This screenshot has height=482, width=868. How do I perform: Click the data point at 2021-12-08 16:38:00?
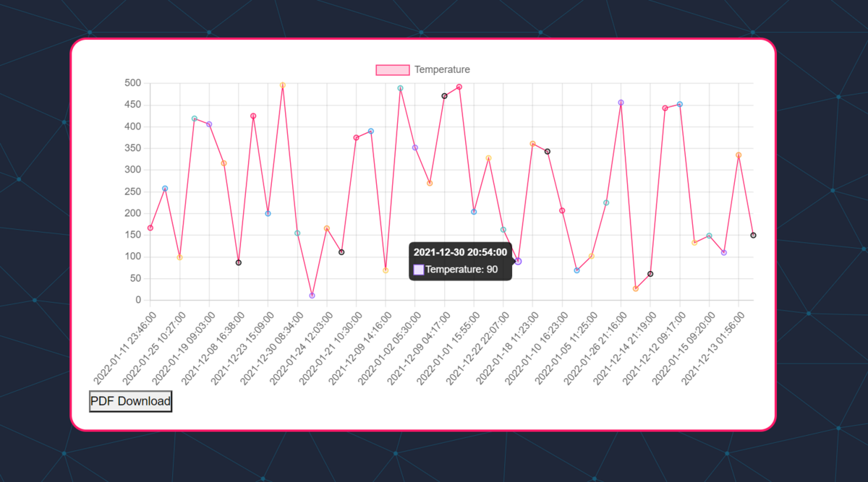(239, 262)
